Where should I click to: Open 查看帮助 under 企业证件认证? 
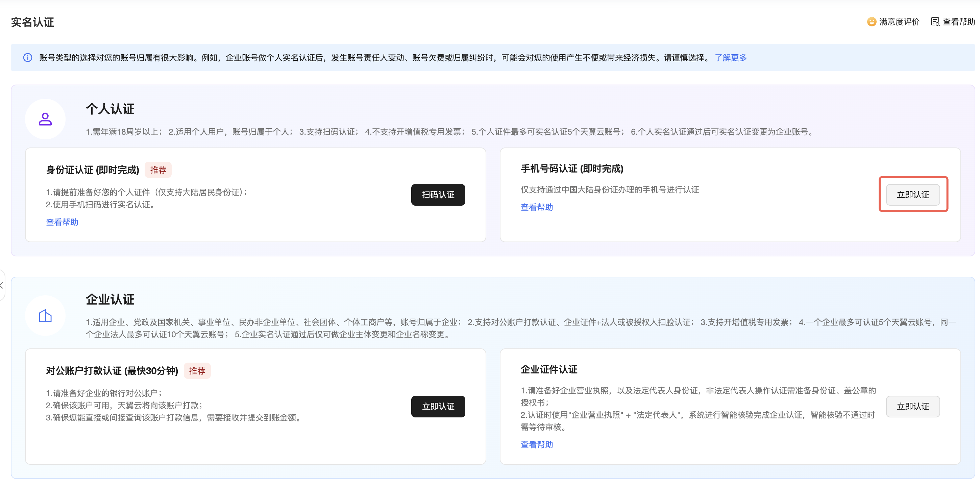(x=537, y=444)
